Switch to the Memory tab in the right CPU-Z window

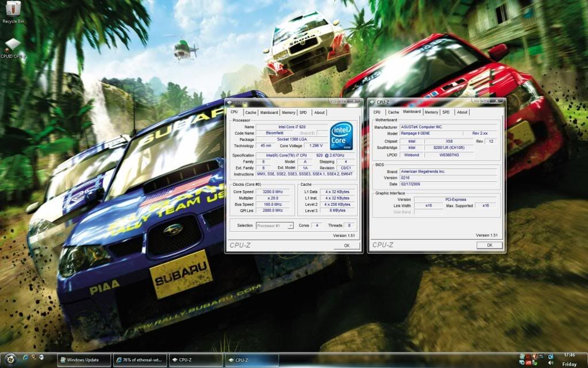tap(431, 112)
